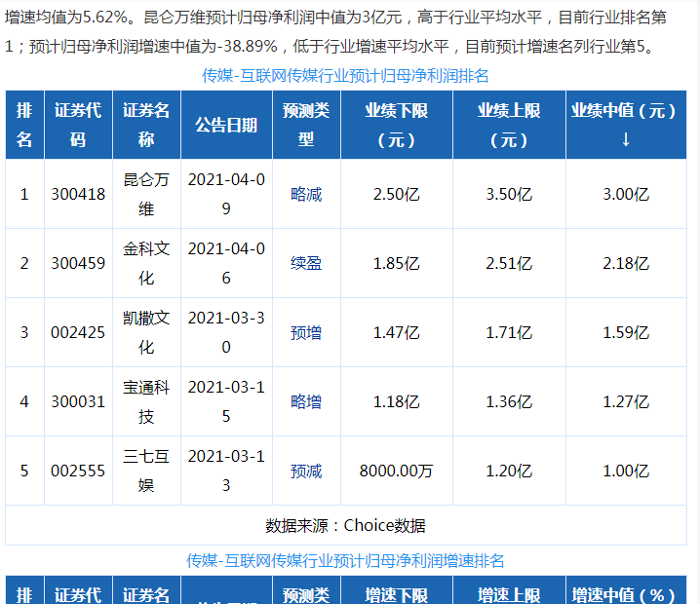
Task: Click the 公告日期 column header
Action: (226, 125)
